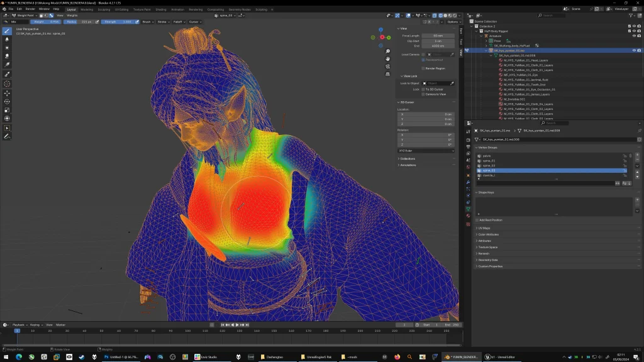Click the pan hand viewport gizmo
The height and width of the screenshot is (362, 644).
[388, 59]
